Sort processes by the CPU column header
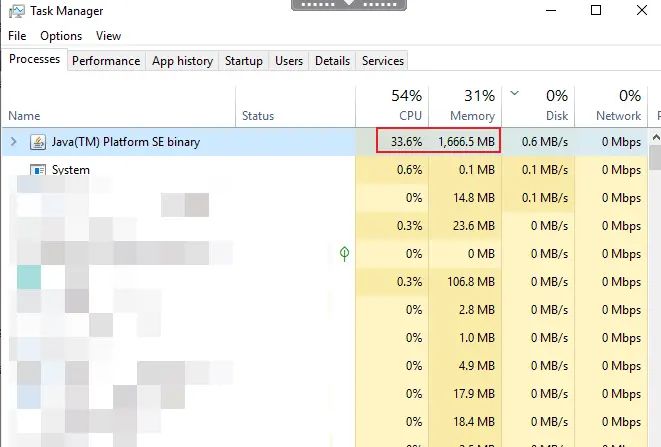The height and width of the screenshot is (447, 661). (x=392, y=105)
